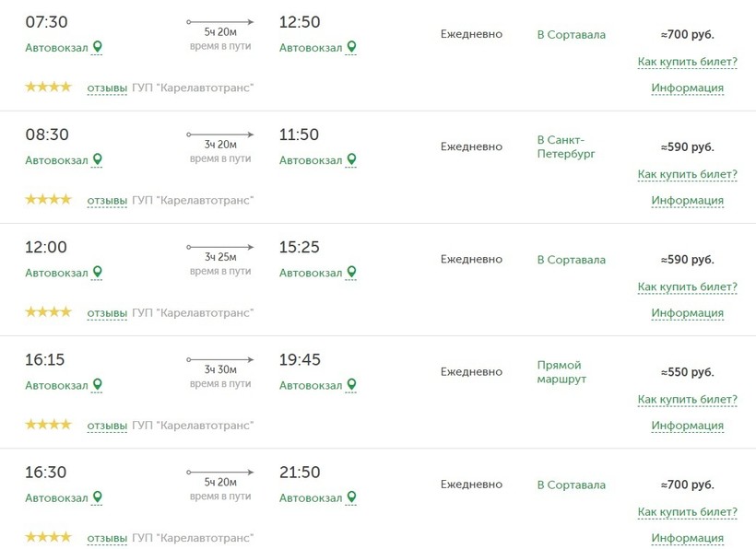
Task: Open reviews for the 08:30 trip
Action: (x=107, y=200)
